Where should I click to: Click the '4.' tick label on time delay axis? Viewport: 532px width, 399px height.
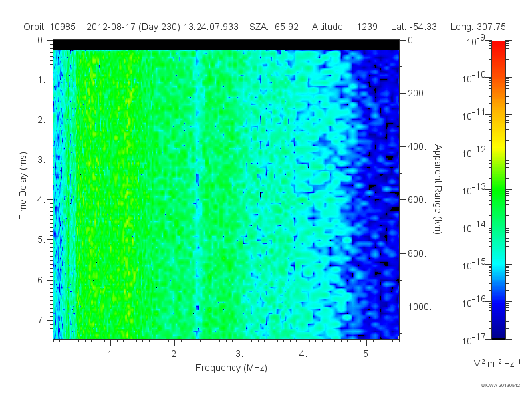(x=41, y=200)
